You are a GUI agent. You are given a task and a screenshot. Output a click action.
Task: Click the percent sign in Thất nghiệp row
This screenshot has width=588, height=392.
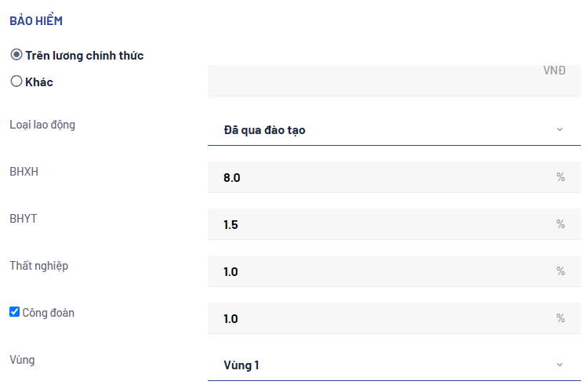coord(561,271)
